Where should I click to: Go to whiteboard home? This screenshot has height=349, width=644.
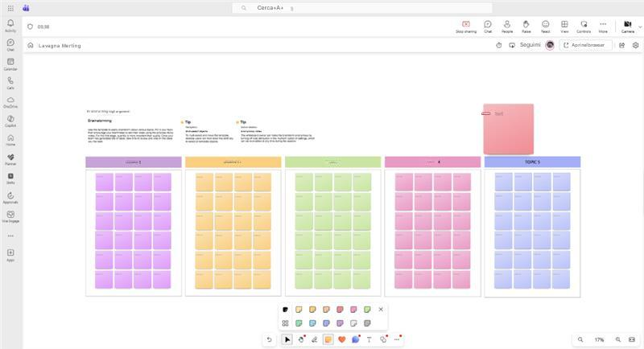click(31, 45)
